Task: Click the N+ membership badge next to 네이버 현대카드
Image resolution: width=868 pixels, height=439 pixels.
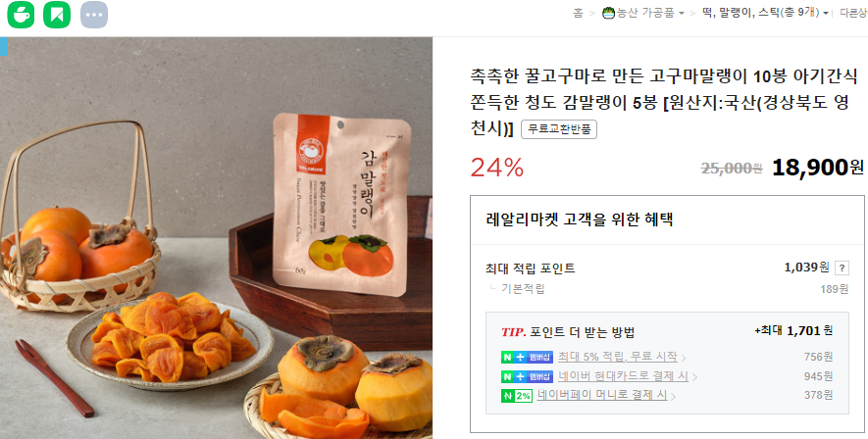Action: coord(527,377)
